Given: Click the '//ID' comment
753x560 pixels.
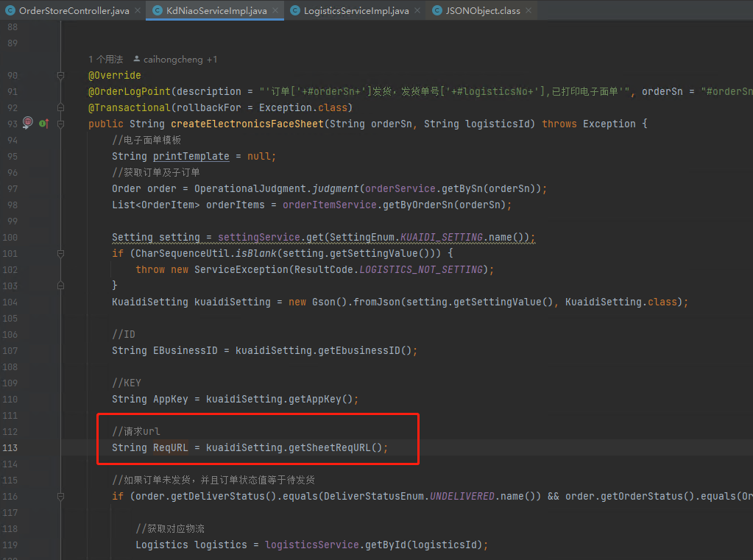Looking at the screenshot, I should (x=124, y=334).
